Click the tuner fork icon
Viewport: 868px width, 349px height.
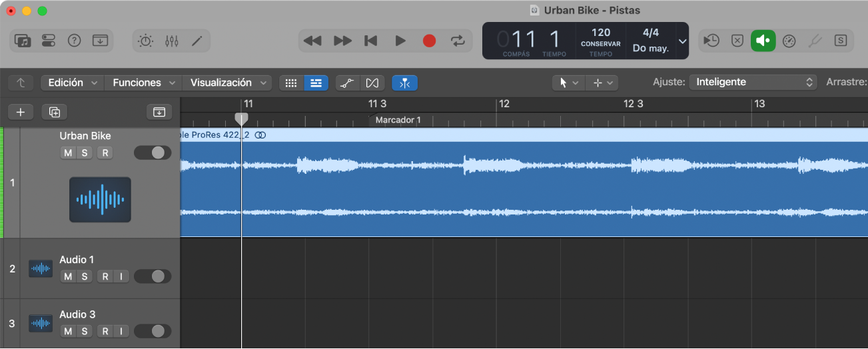[815, 41]
